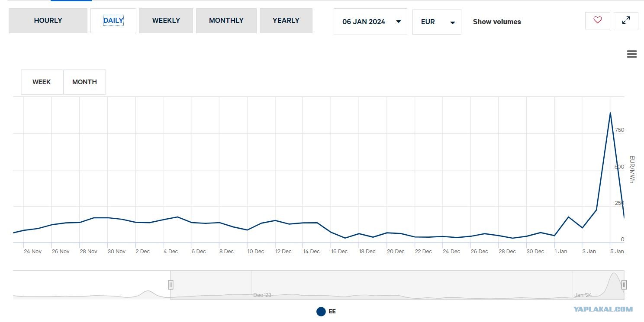Click the 750 y-axis value
The width and height of the screenshot is (644, 322).
pyautogui.click(x=619, y=130)
